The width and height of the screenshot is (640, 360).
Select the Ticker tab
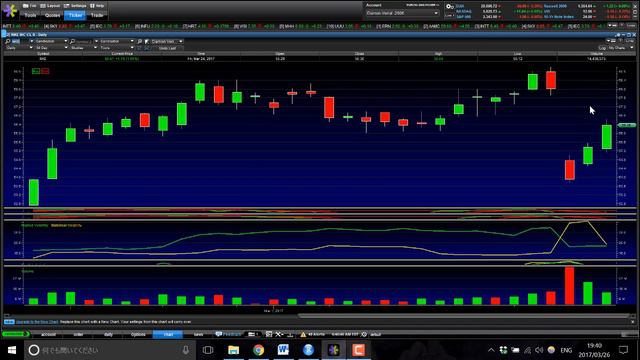[x=75, y=15]
